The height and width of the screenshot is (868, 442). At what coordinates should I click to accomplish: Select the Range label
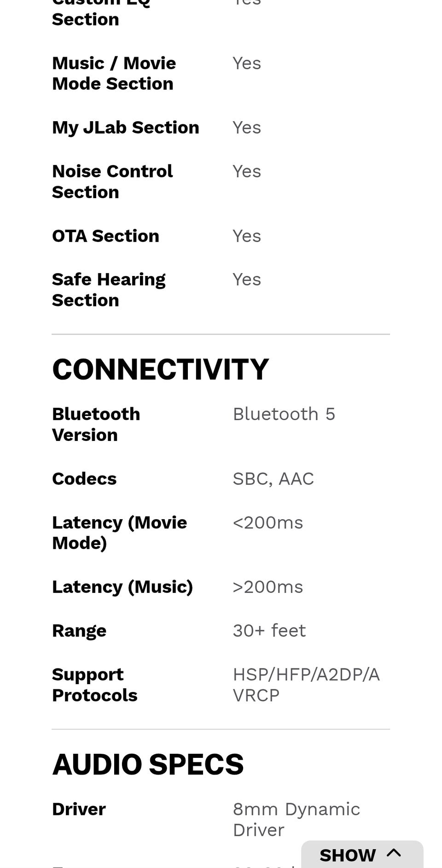[x=79, y=631]
